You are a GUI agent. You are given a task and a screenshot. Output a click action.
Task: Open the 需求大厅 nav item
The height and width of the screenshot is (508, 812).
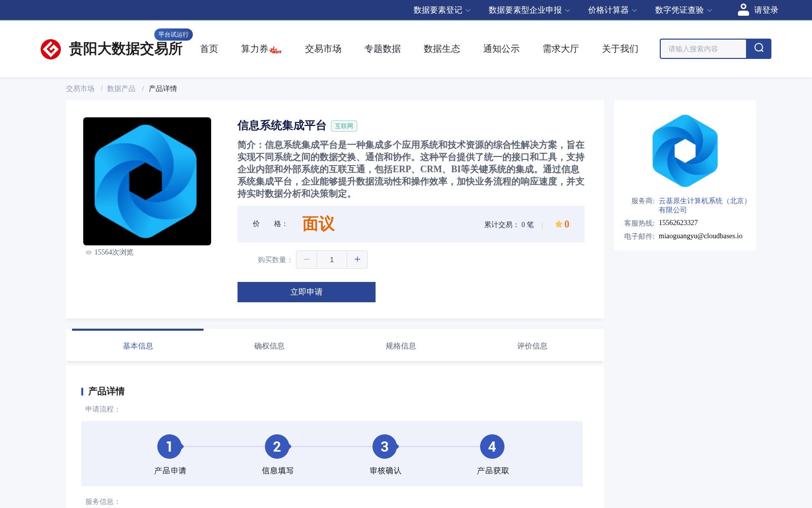561,49
